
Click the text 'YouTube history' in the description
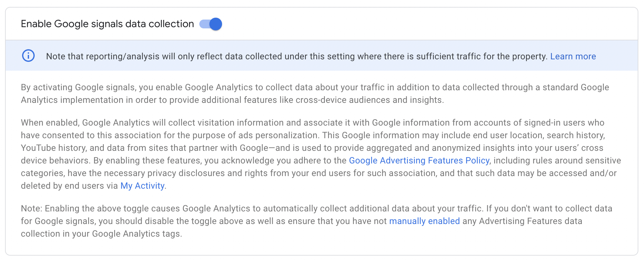[53, 148]
